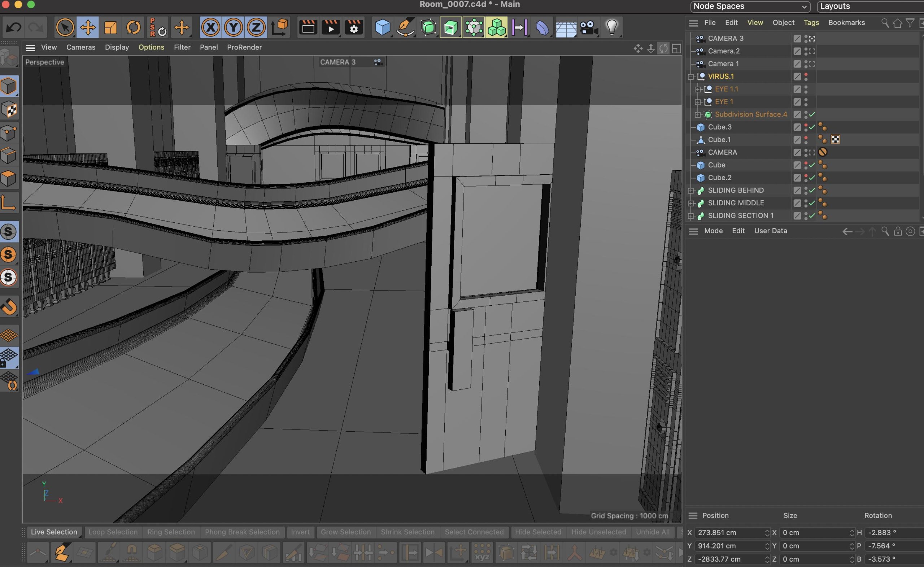924x567 pixels.
Task: Add a floor environment object
Action: (566, 28)
